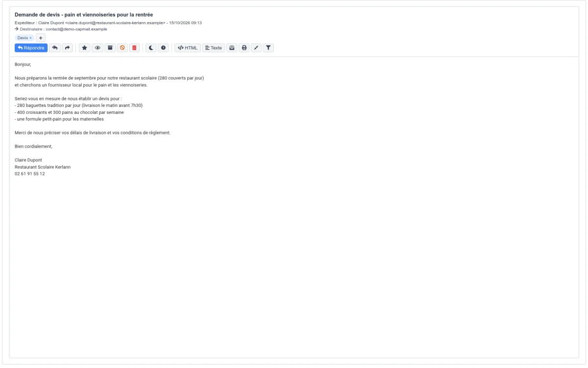The height and width of the screenshot is (368, 588).
Task: Reply to all with double-arrow icon
Action: click(x=55, y=48)
